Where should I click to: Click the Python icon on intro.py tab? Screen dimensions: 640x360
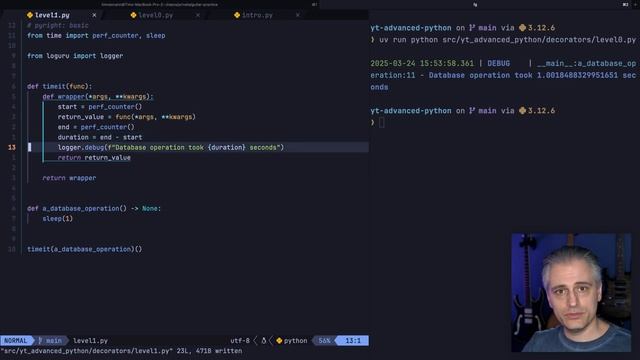237,15
